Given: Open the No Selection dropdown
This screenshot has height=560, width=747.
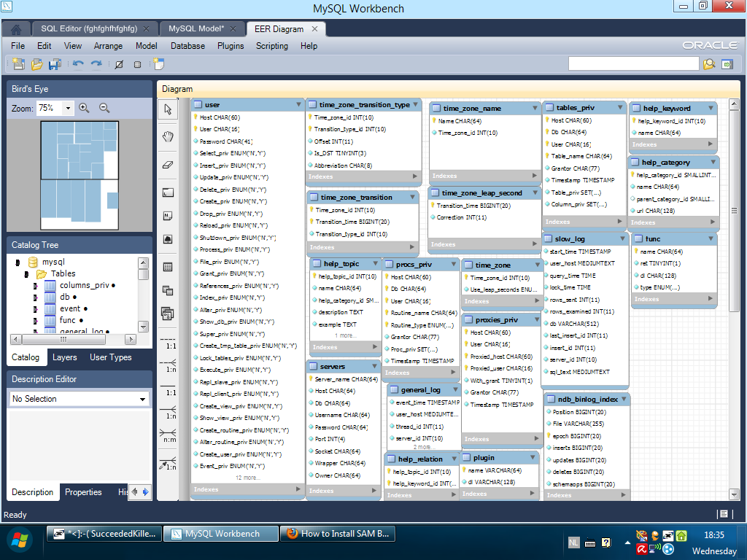Looking at the screenshot, I should pos(142,399).
